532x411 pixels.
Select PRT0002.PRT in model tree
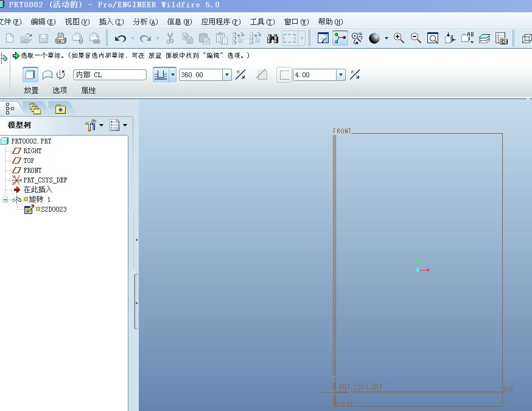pos(26,141)
